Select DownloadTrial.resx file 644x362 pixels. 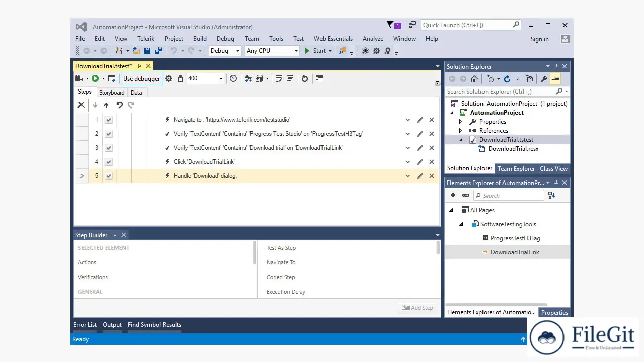[513, 149]
